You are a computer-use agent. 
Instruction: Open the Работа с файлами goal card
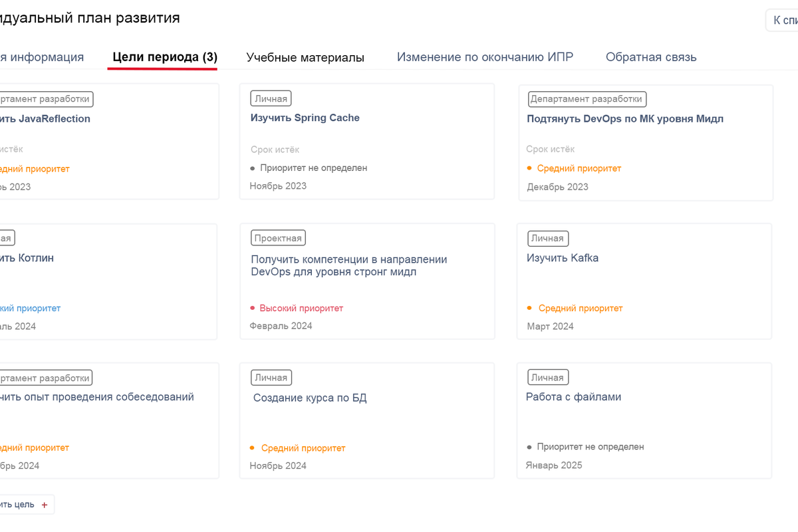click(x=573, y=397)
